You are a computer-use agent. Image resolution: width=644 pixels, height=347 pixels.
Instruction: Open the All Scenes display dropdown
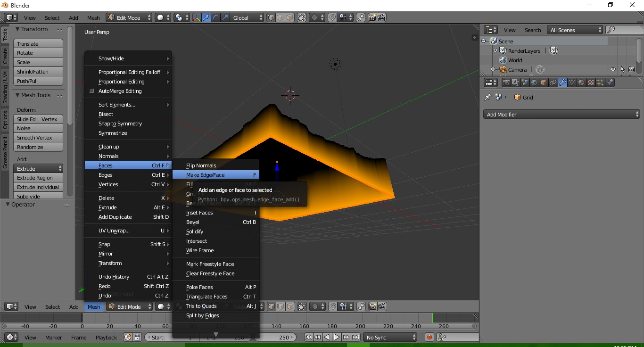(575, 30)
